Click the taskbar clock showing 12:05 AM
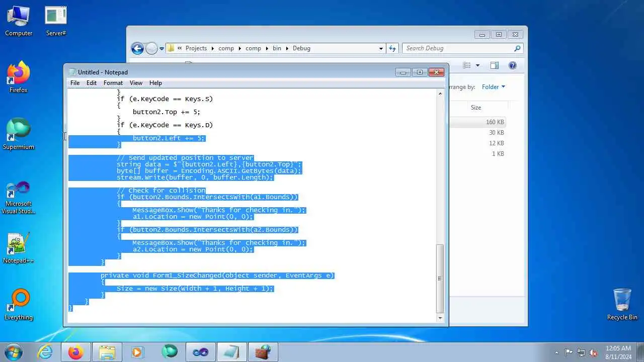The height and width of the screenshot is (362, 644). coord(618,352)
